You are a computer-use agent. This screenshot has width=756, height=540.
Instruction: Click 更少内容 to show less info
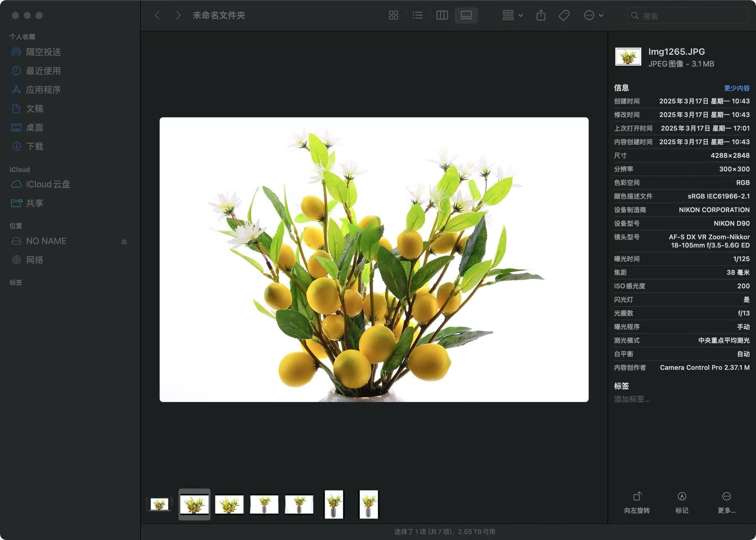737,88
